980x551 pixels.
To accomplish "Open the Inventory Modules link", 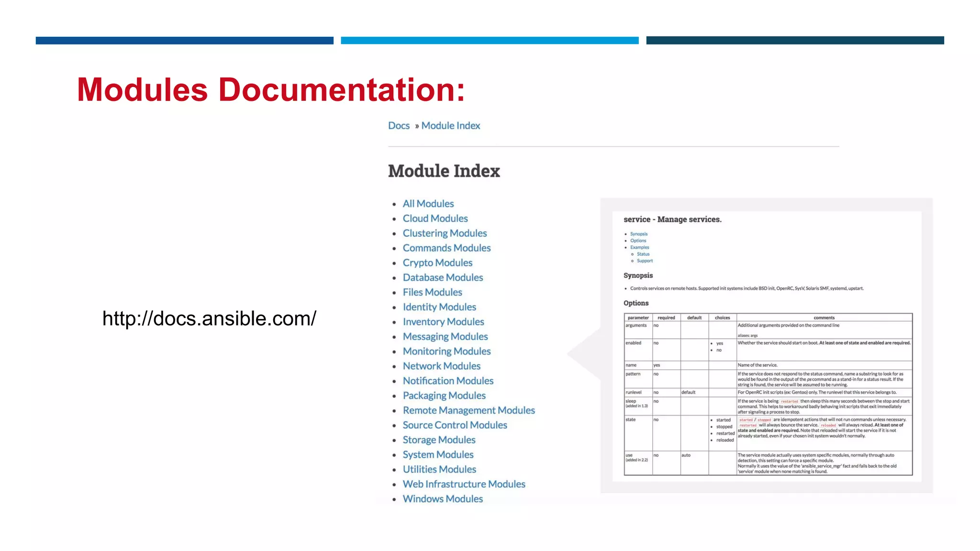I will [x=443, y=322].
